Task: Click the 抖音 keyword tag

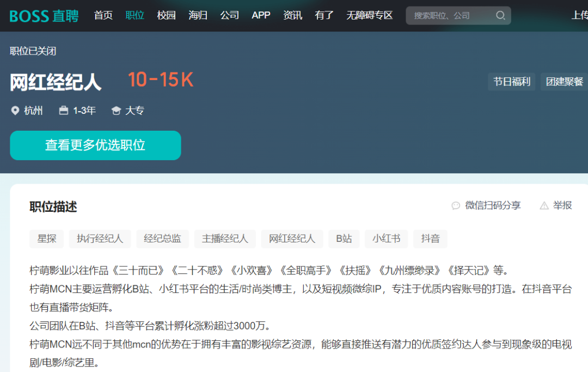Action: (430, 239)
